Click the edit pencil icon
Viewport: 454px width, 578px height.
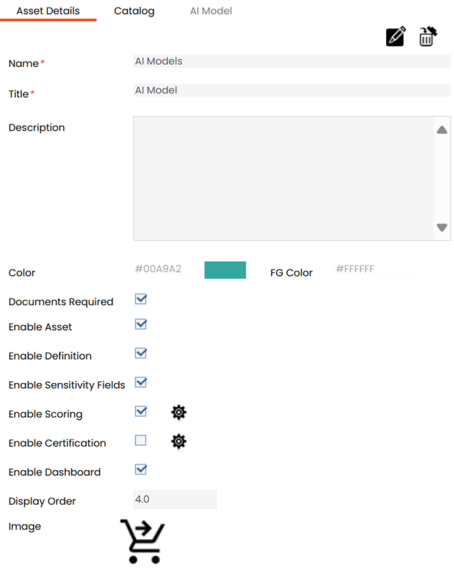(x=396, y=36)
